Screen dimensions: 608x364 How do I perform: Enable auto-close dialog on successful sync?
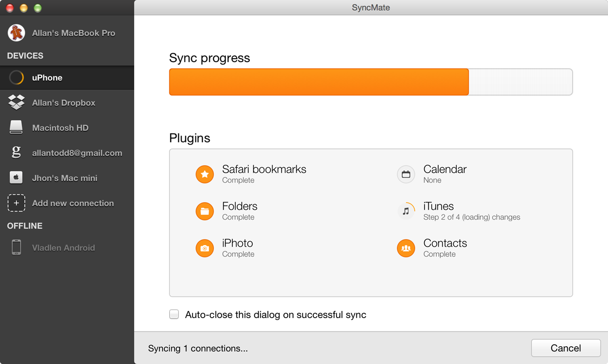pyautogui.click(x=174, y=315)
